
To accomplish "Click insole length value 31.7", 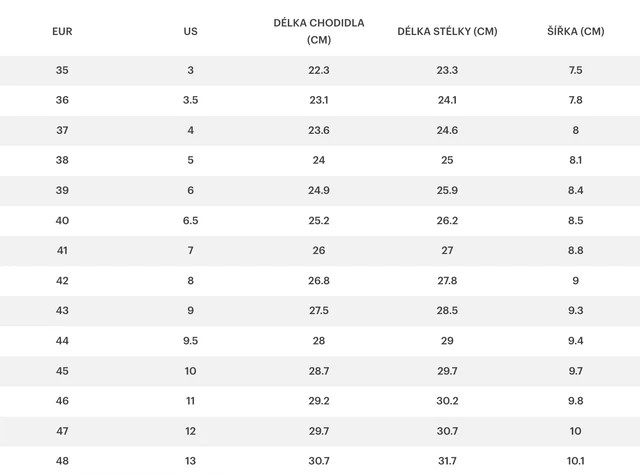I will pos(447,461).
